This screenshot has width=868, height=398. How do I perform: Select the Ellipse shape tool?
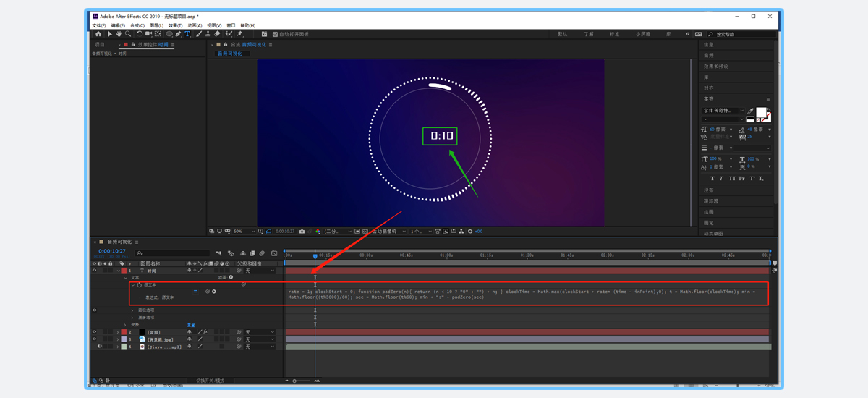coord(169,34)
